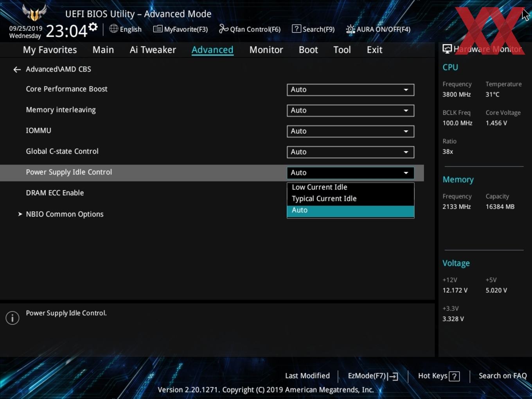Viewport: 532px width, 399px height.
Task: Open Global C-state Control dropdown
Action: coord(350,152)
